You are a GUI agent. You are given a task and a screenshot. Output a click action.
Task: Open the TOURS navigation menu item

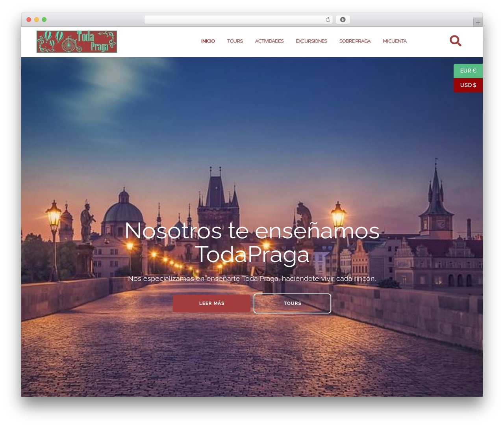(235, 41)
